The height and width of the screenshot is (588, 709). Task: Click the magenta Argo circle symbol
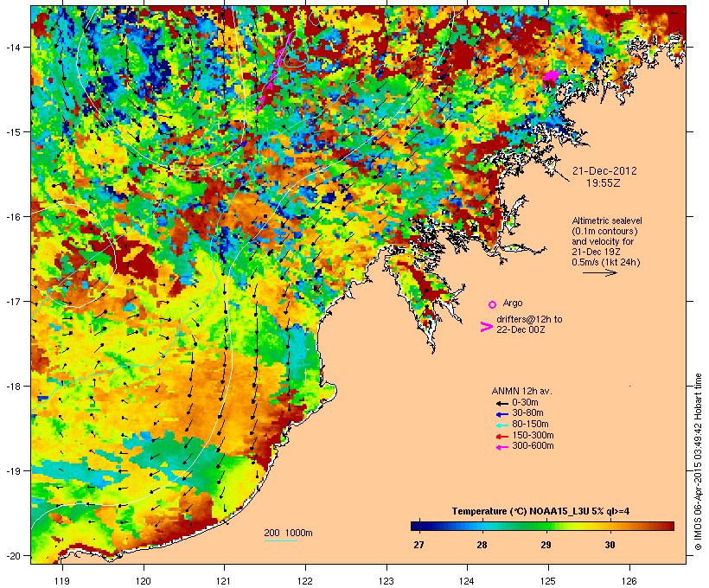493,304
